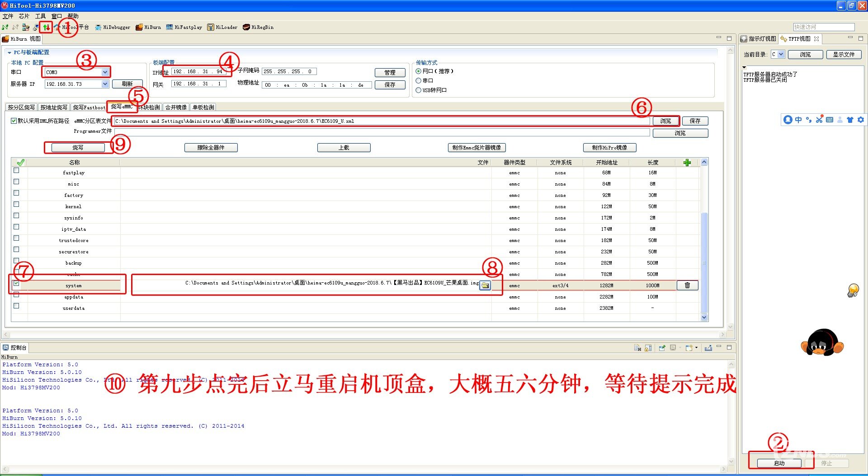Close the TFTP视图 tab
This screenshot has height=476, width=868.
tap(816, 39)
